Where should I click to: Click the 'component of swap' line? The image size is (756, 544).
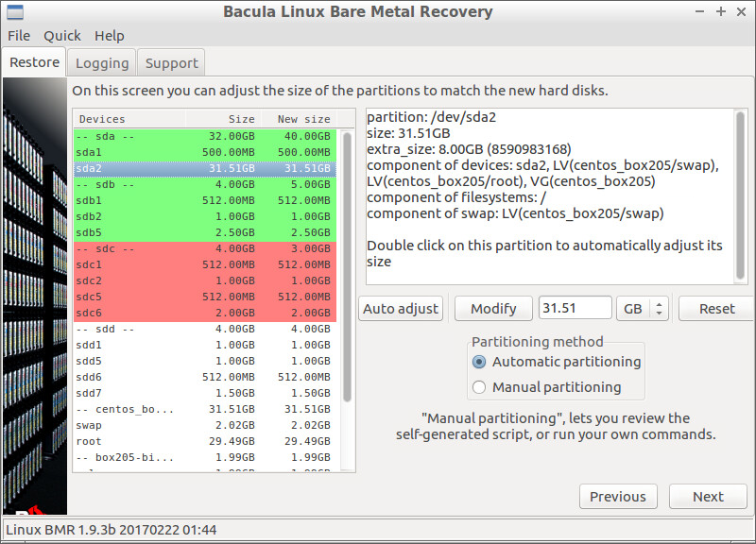[515, 213]
